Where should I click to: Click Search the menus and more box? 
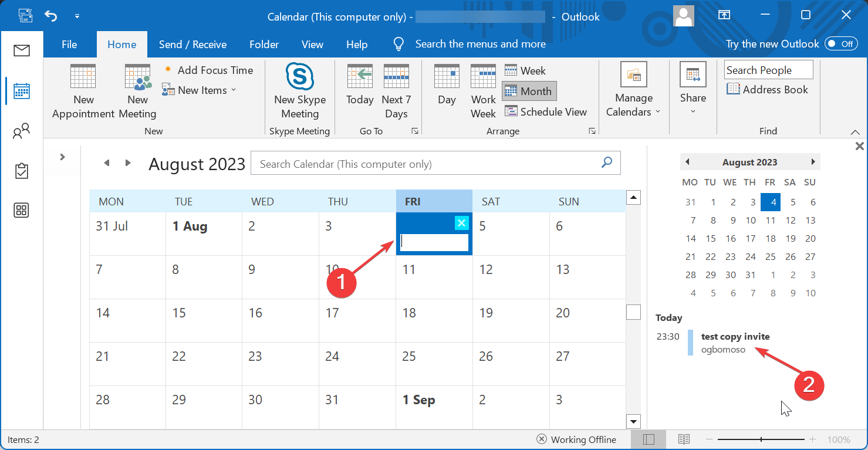click(x=480, y=44)
